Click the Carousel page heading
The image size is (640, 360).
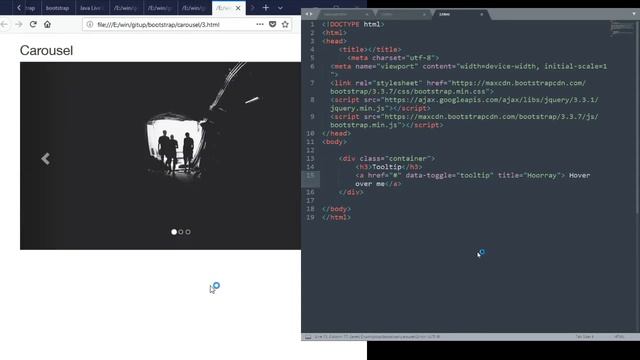coord(47,51)
